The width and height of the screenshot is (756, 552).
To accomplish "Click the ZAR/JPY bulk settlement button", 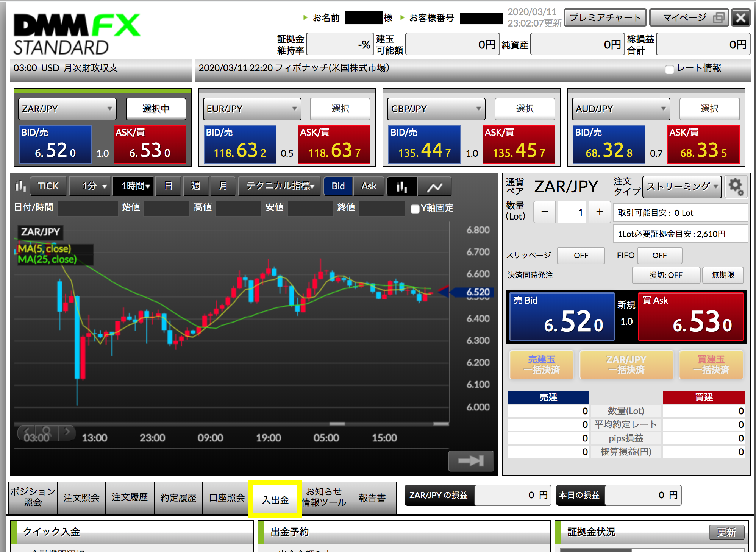I will (626, 365).
